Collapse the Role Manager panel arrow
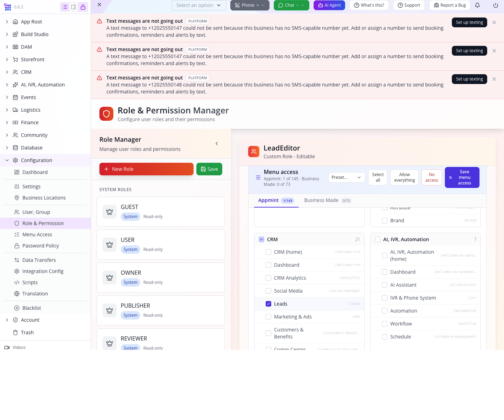 pos(217,143)
